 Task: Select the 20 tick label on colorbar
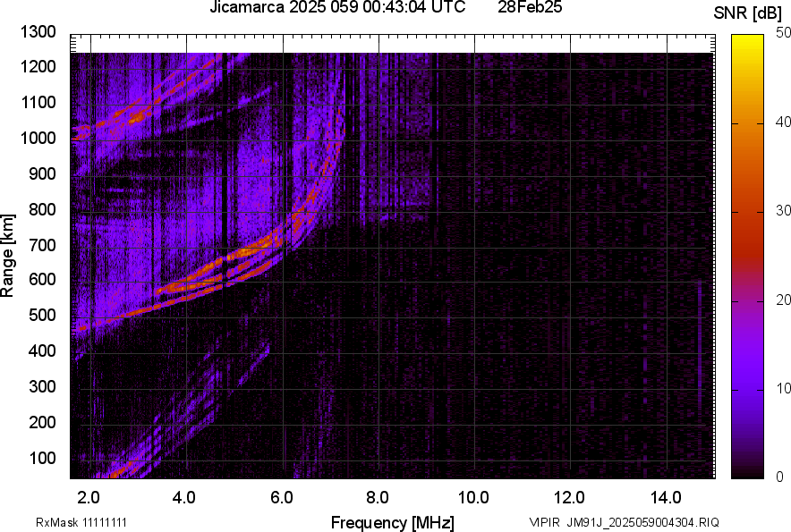click(783, 300)
